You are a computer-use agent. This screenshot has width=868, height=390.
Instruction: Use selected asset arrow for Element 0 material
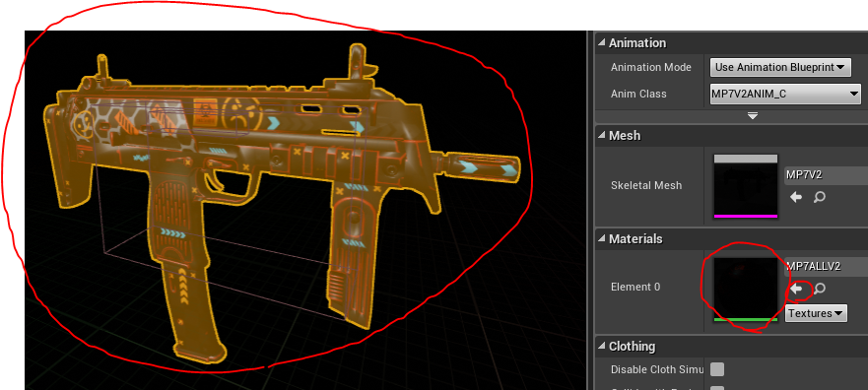[796, 289]
